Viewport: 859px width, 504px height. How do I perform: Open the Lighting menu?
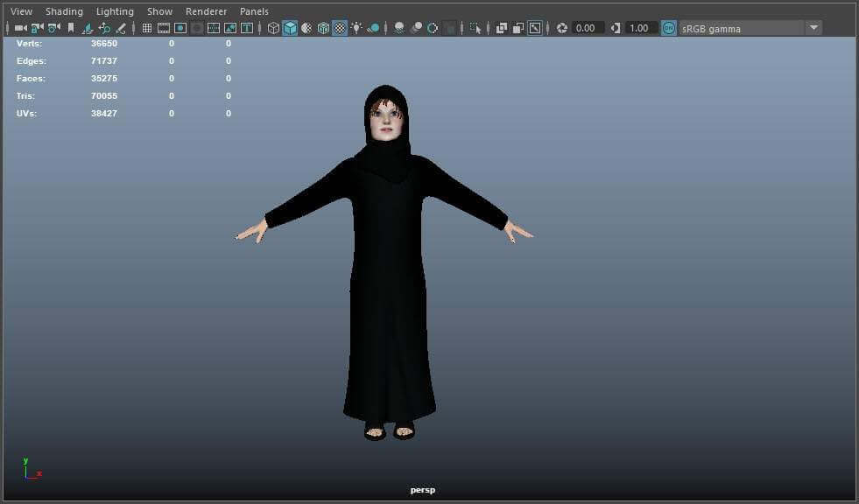tap(115, 11)
